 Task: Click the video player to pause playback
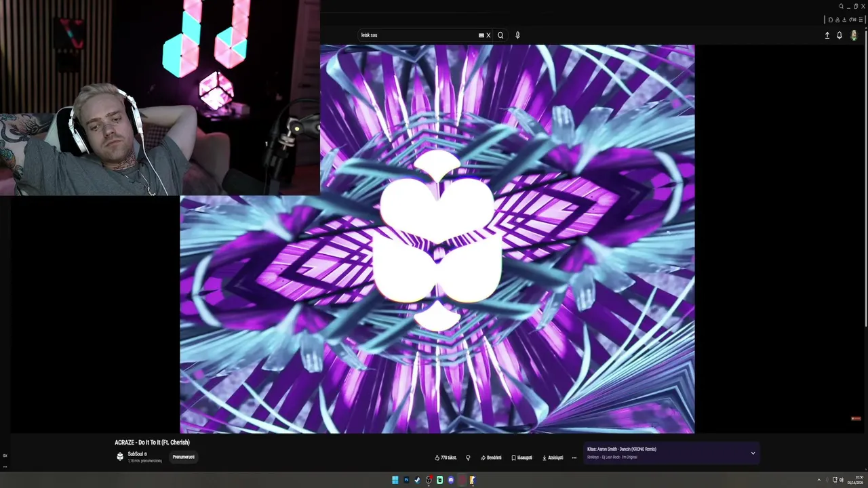point(437,239)
